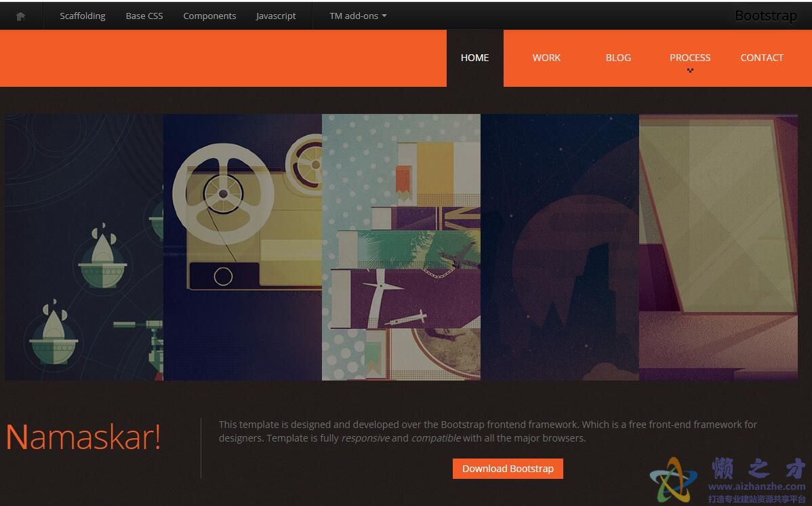Select the film projector slide
Screen dimensions: 812x506
(x=243, y=248)
